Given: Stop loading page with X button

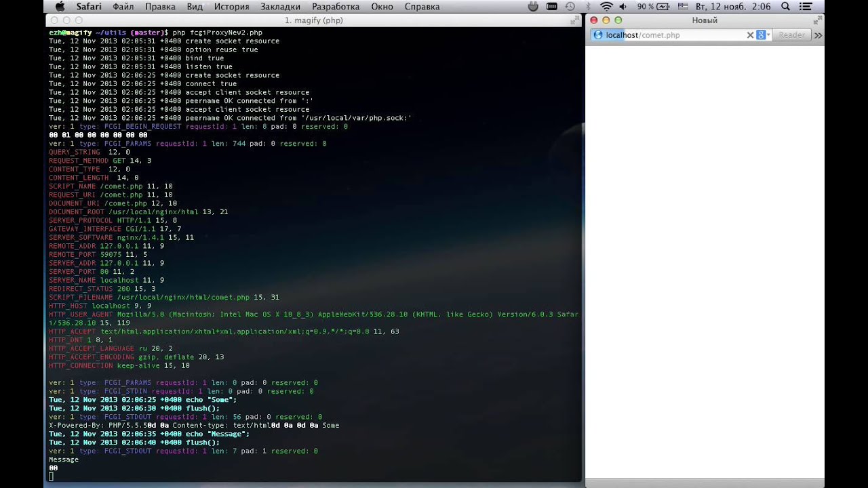Looking at the screenshot, I should [x=750, y=35].
